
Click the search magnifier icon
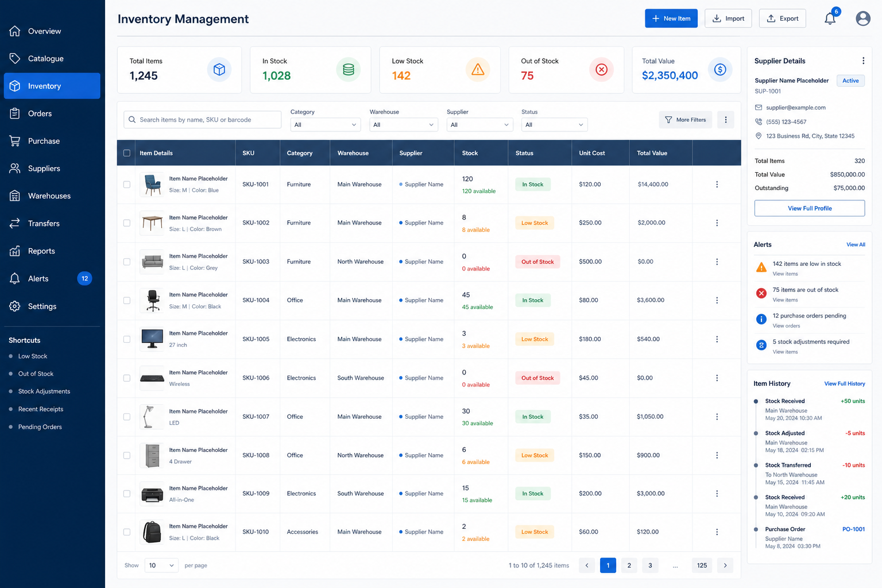[132, 119]
